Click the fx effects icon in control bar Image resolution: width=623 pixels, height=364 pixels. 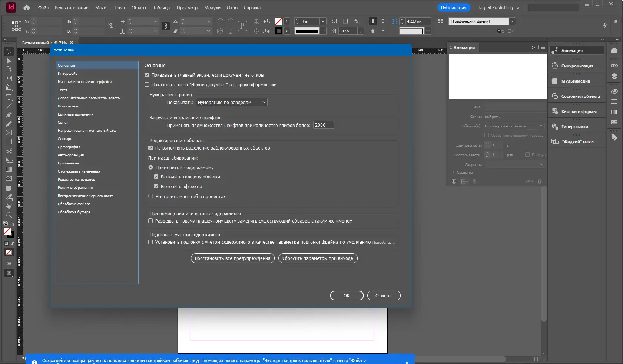[x=357, y=21]
